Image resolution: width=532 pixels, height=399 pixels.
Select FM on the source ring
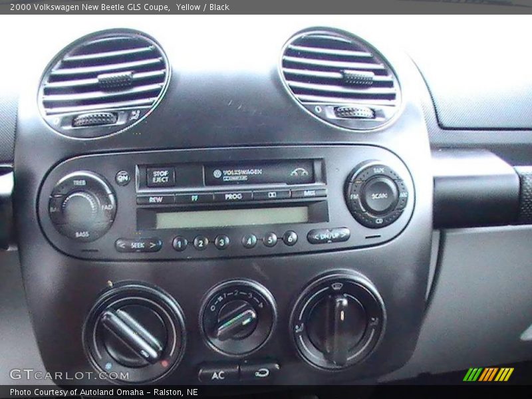point(354,196)
